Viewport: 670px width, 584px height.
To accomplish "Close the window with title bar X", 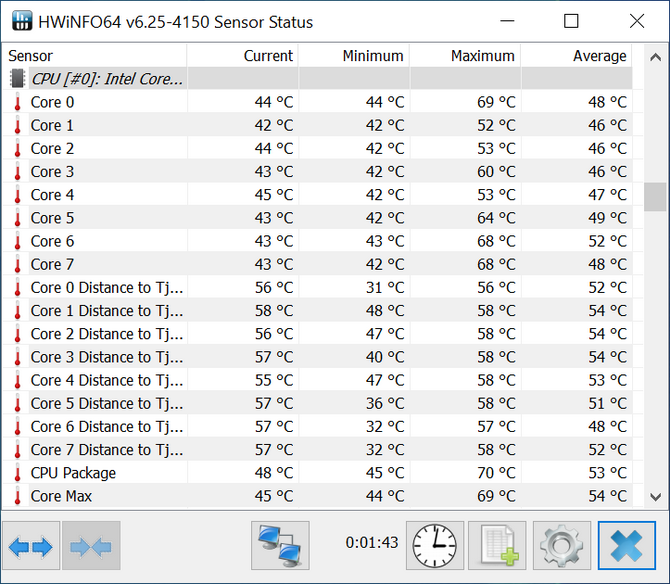I will point(637,21).
